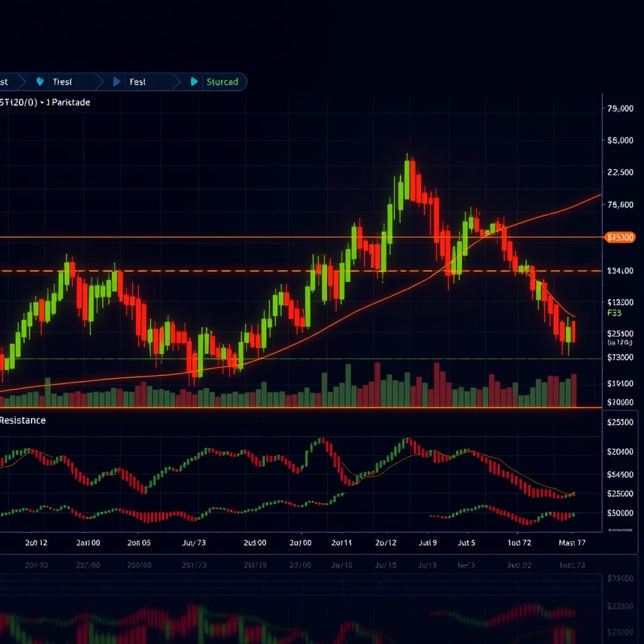Click the $8,000 price axis label
The image size is (644, 644).
(x=620, y=140)
